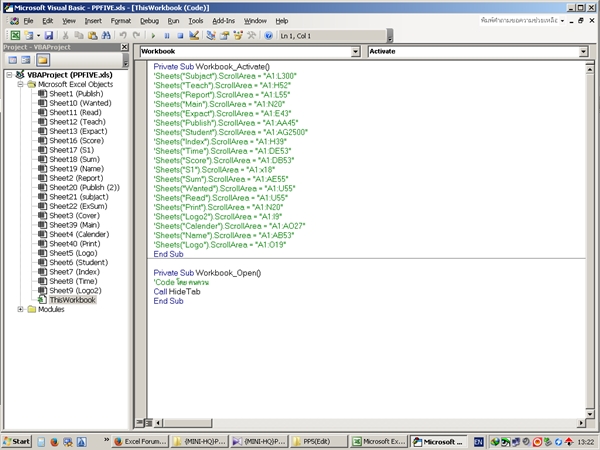Viewport: 600px width, 450px height.
Task: Open the Debug menu
Action: (149, 20)
